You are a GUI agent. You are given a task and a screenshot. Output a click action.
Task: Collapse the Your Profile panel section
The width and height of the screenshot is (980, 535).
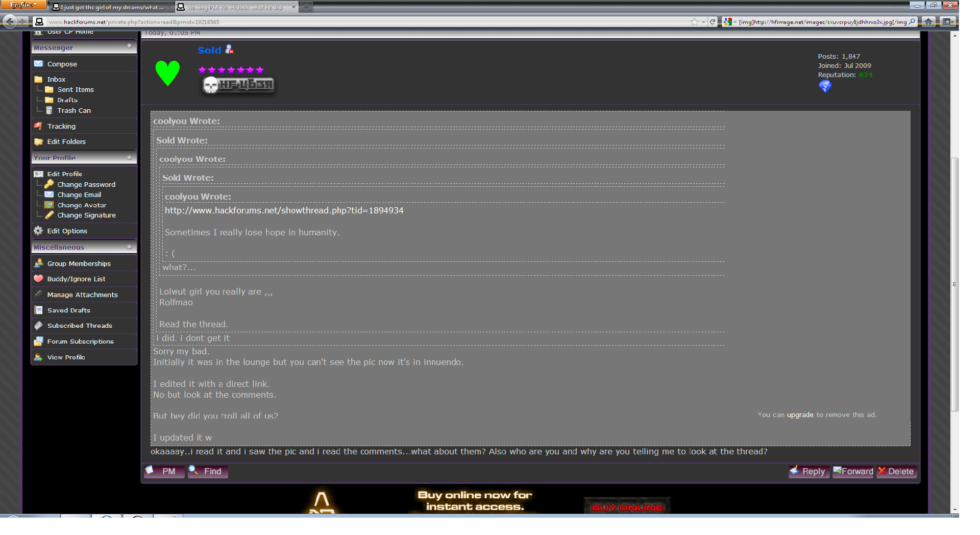(x=129, y=157)
